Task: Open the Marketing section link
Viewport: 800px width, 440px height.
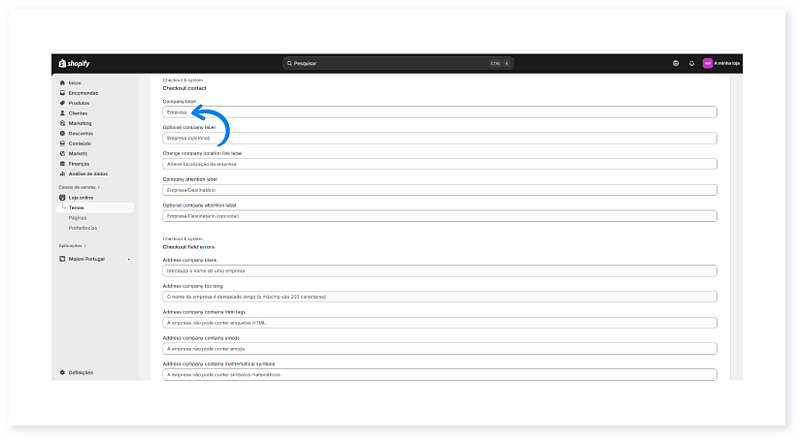Action: (80, 123)
